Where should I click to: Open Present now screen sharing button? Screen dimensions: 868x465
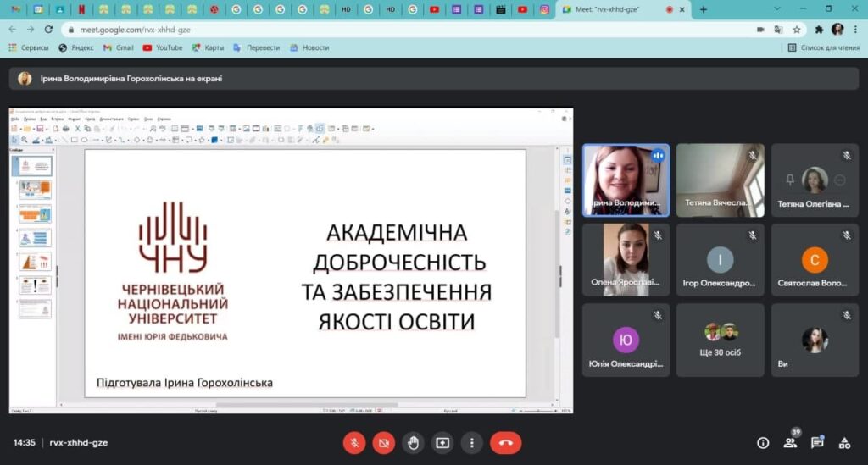point(442,443)
